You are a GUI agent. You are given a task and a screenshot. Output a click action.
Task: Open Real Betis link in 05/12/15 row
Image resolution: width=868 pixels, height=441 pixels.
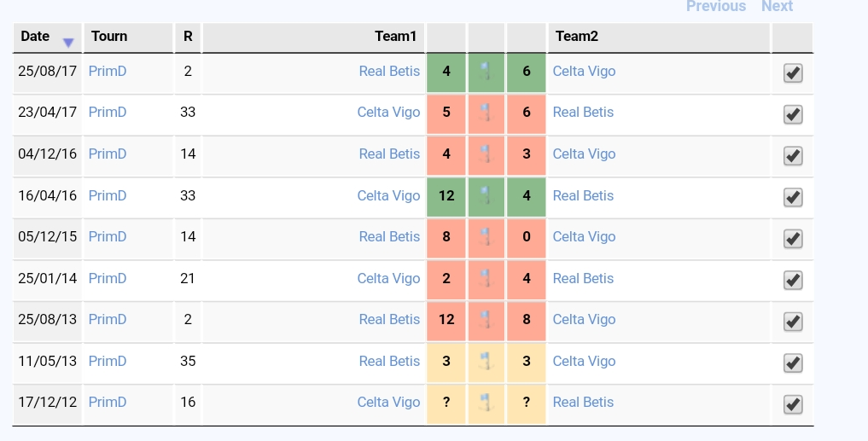389,237
